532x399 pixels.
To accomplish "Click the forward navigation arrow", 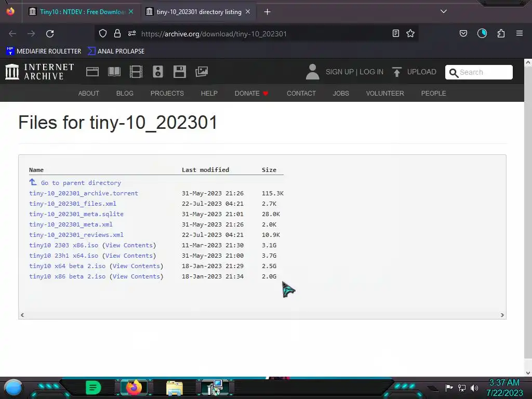I will point(31,34).
